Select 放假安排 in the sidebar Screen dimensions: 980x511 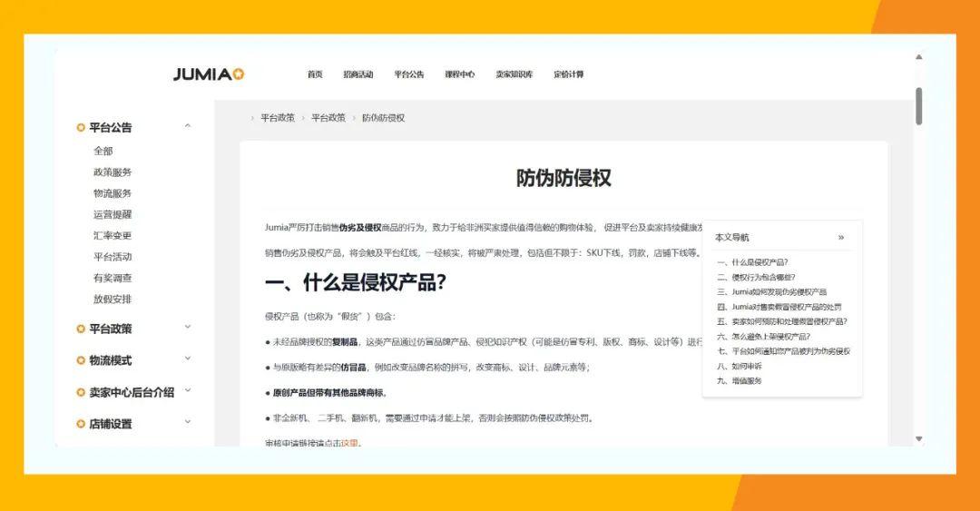(x=113, y=300)
